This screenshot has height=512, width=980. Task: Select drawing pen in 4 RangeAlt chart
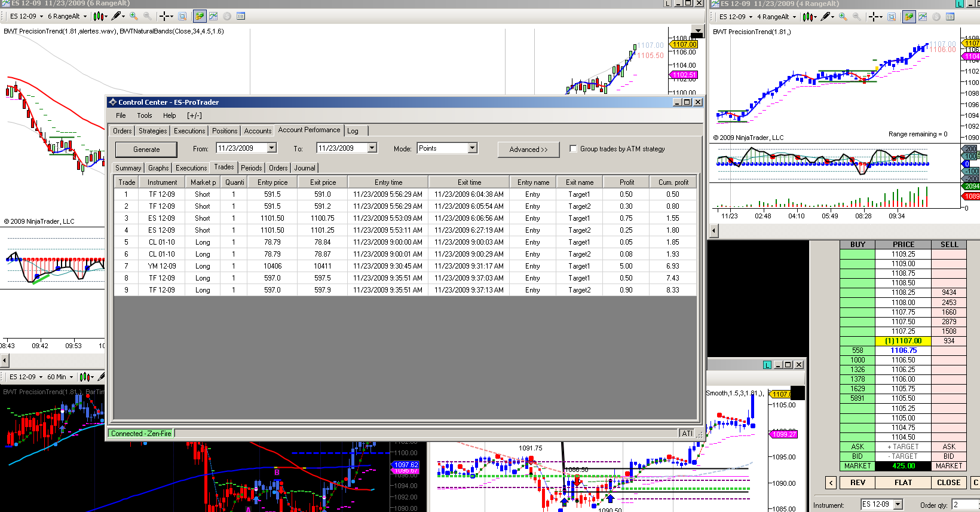(827, 17)
